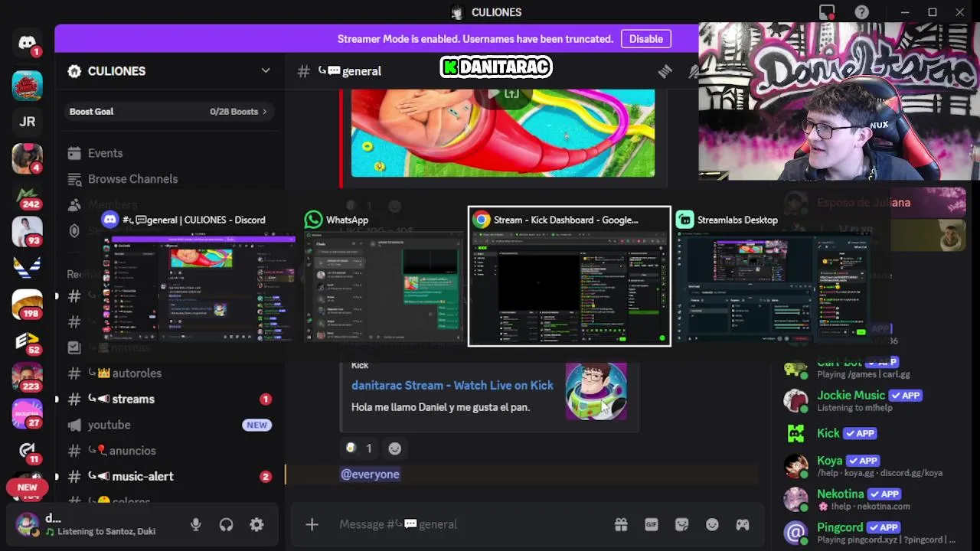Open server icon with 198 badge
The width and height of the screenshot is (980, 551).
28,305
